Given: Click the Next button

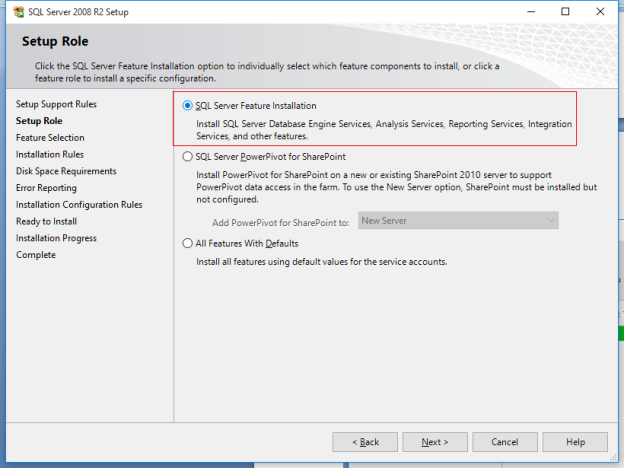Looking at the screenshot, I should click(434, 442).
